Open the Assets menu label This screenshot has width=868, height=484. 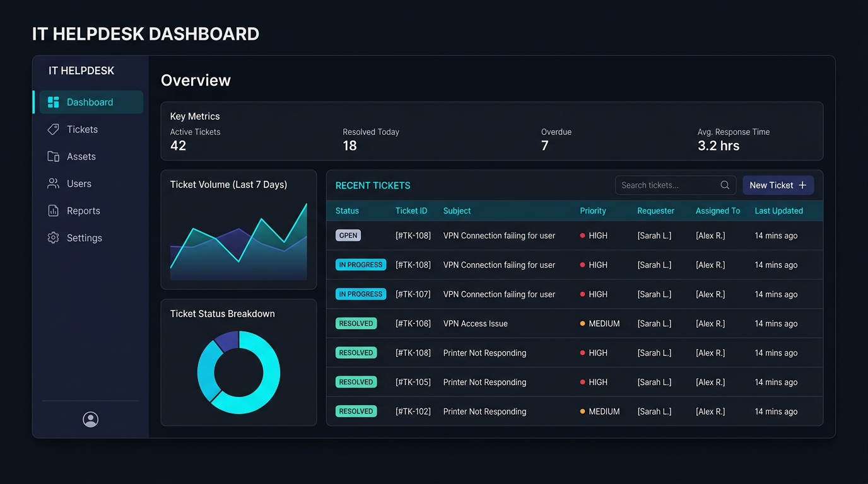pyautogui.click(x=81, y=156)
